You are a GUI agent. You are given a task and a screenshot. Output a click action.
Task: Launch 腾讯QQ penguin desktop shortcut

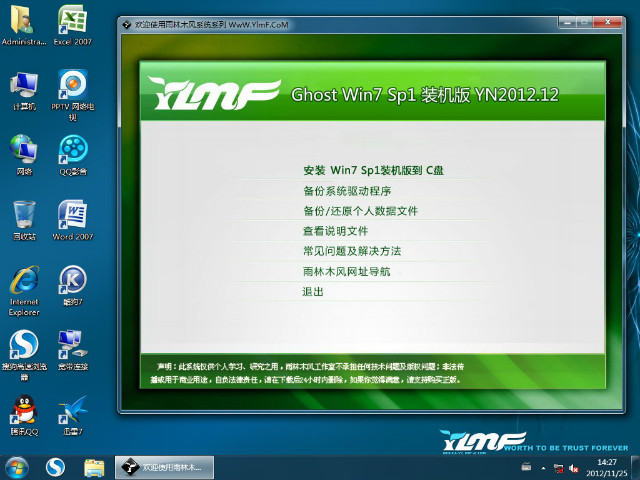tap(24, 415)
